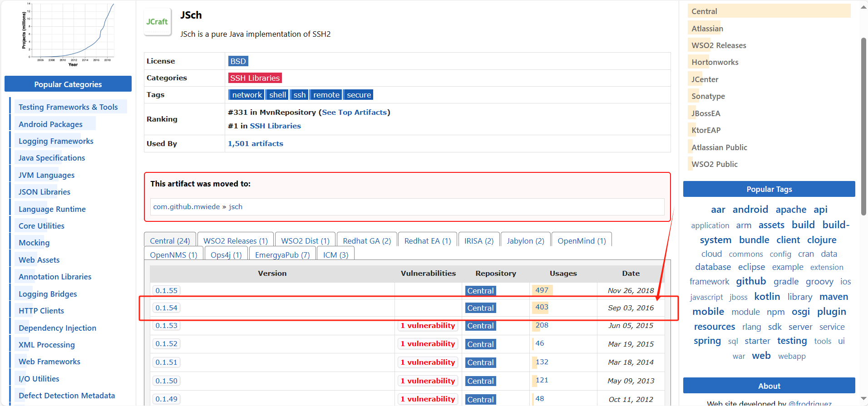Viewport: 868px width, 406px height.
Task: Select the ssh tag
Action: click(299, 95)
